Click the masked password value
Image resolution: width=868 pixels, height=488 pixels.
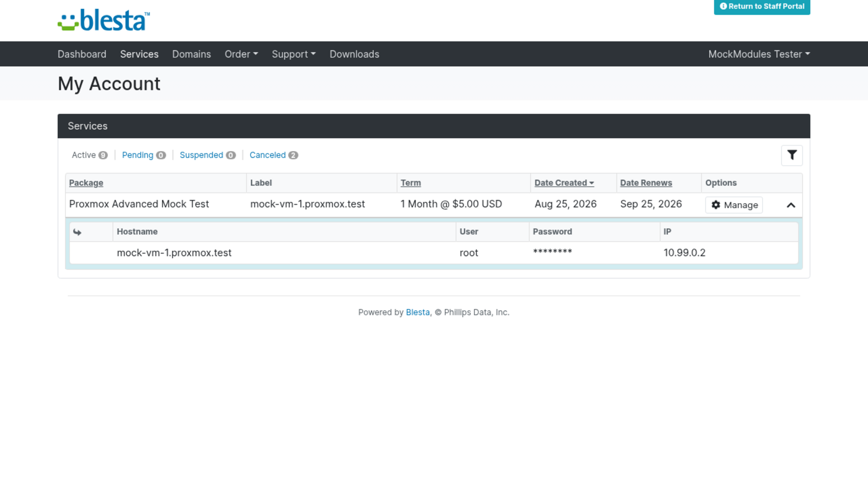(552, 252)
